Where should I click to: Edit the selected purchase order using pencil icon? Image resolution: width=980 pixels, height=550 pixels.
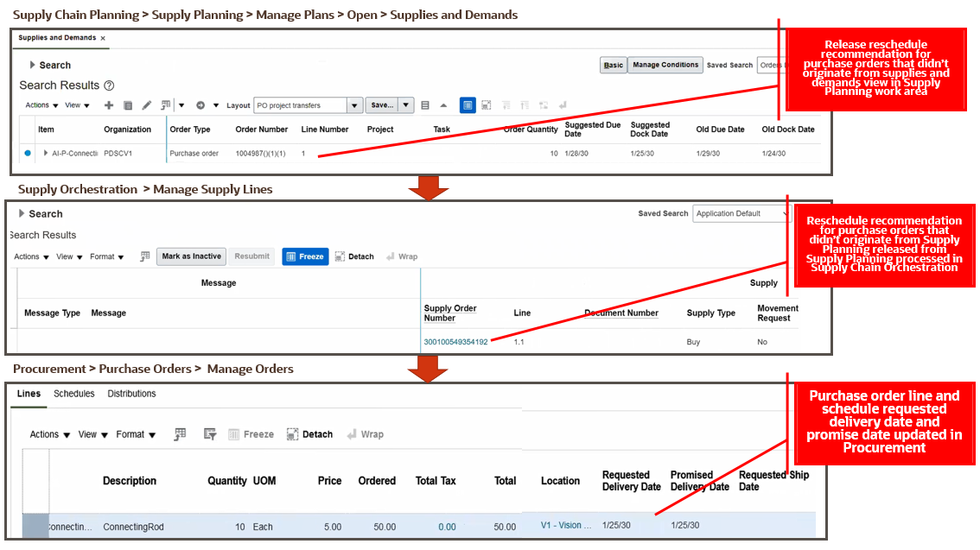(144, 105)
